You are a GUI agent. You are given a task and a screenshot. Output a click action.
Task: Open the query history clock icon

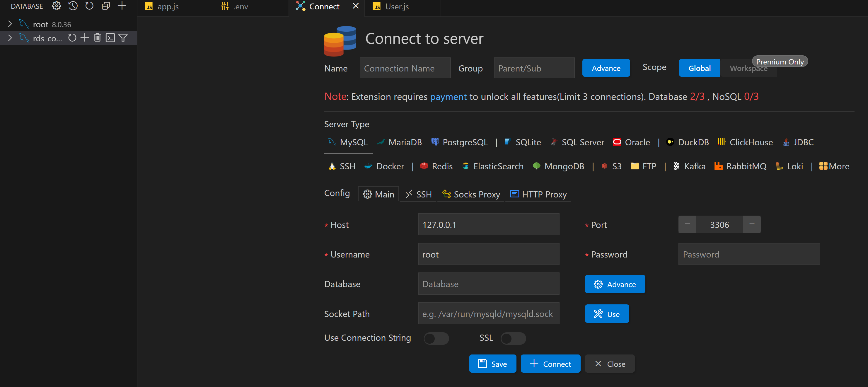pos(73,6)
